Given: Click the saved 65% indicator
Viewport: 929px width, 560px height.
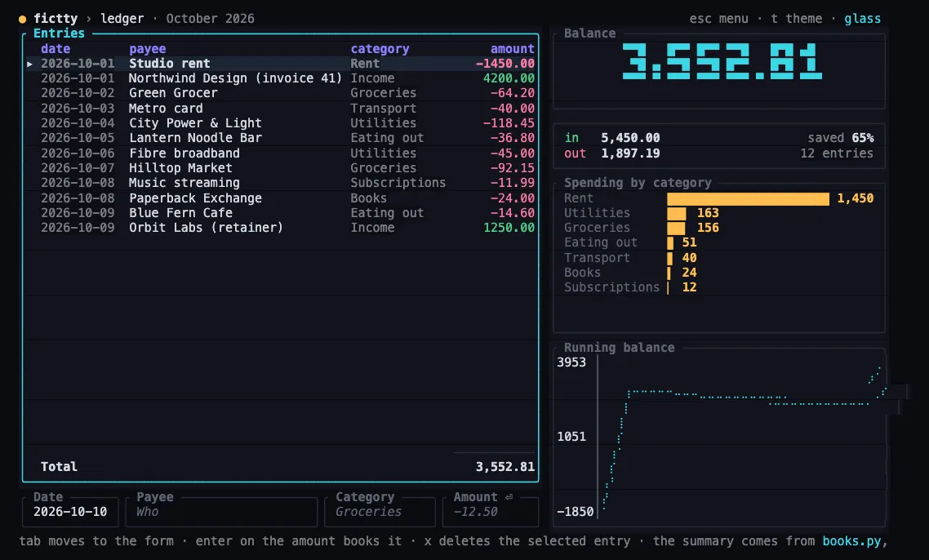Looking at the screenshot, I should pos(841,138).
